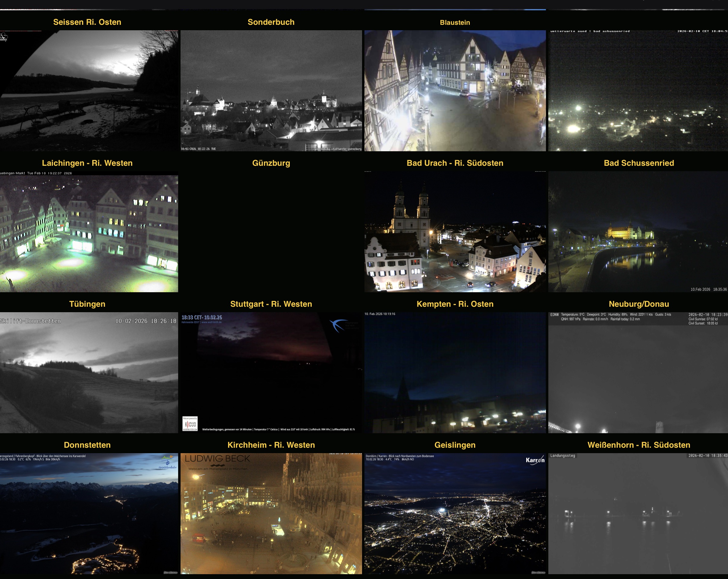View the Bad Schussenried wetterwarte night image

[x=638, y=90]
